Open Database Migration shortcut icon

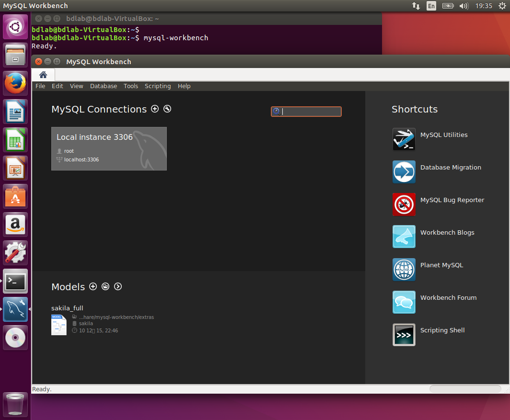click(x=404, y=171)
